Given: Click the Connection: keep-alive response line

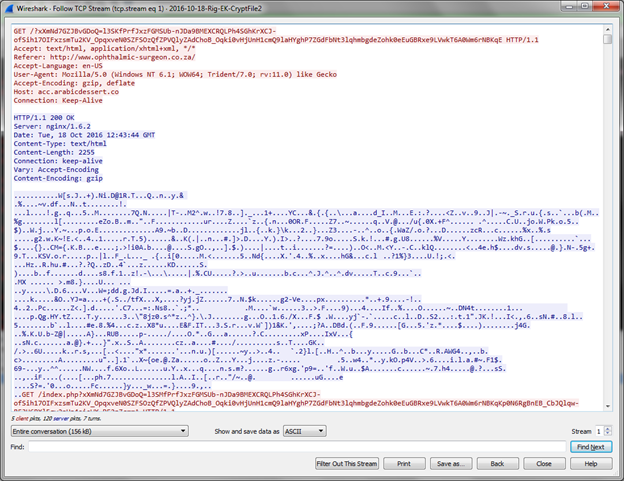Looking at the screenshot, I should [58, 161].
